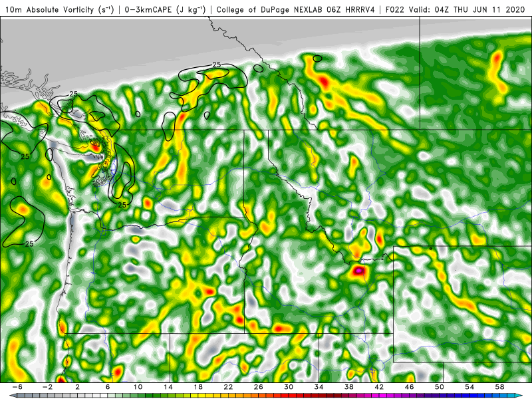Click the -6 color bar label
The image size is (532, 399).
point(17,387)
